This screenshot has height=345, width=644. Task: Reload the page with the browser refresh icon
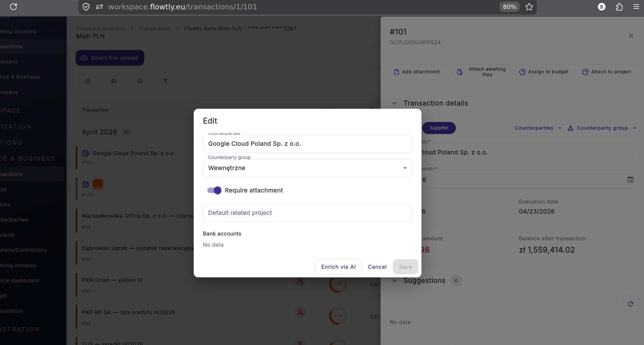(x=14, y=6)
